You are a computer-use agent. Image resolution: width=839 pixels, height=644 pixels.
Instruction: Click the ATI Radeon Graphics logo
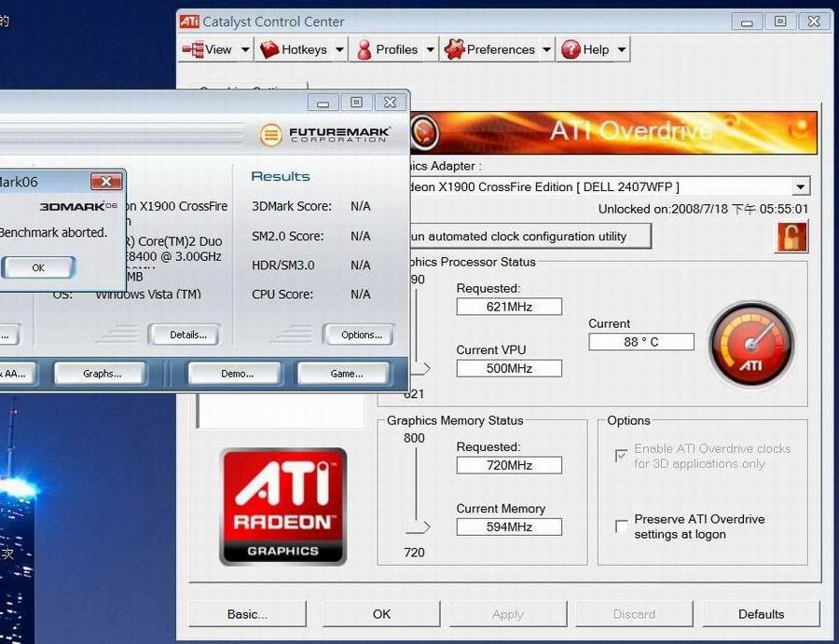tap(283, 506)
